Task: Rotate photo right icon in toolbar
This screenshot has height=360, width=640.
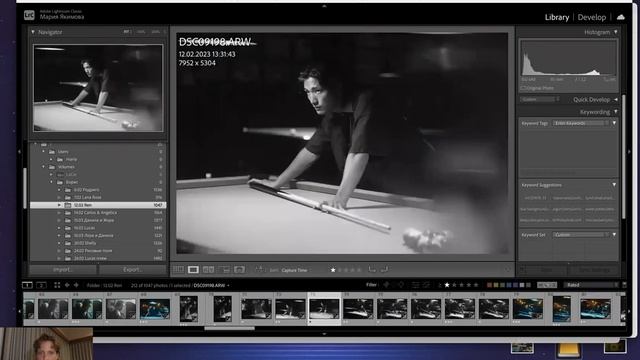Action: 384,269
